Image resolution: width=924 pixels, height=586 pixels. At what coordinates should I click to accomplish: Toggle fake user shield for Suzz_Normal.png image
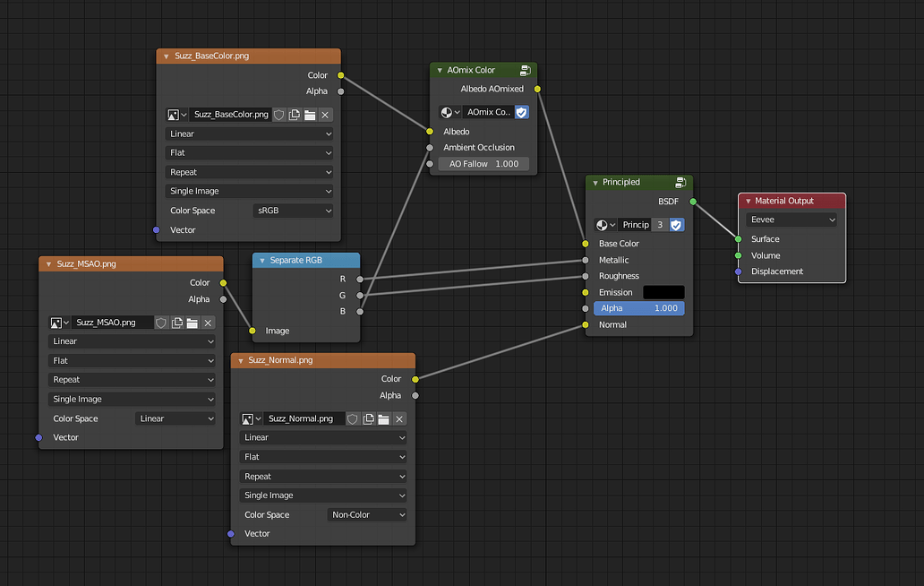(x=353, y=418)
